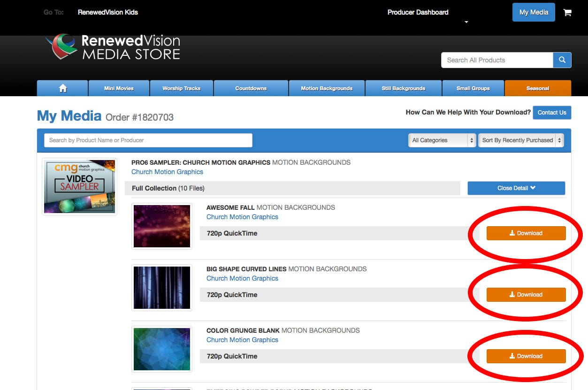
Task: Click 720p QuickTime label for Big Shape Curved Lines
Action: point(232,295)
